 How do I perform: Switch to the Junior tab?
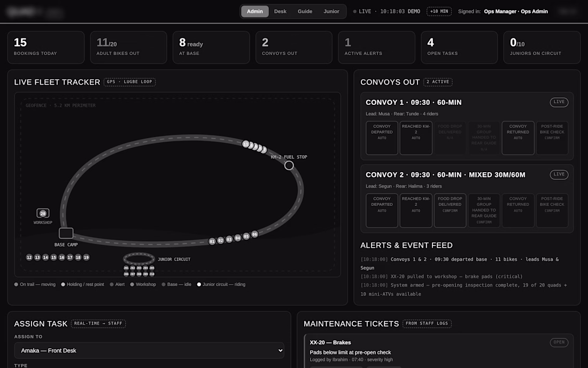331,11
